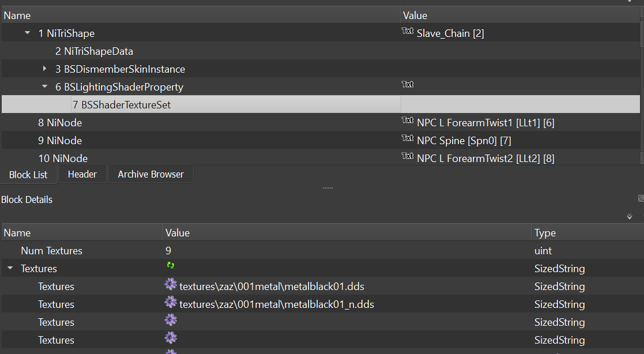Click Value column header in block list
Screen dimensions: 644x354
coord(521,15)
